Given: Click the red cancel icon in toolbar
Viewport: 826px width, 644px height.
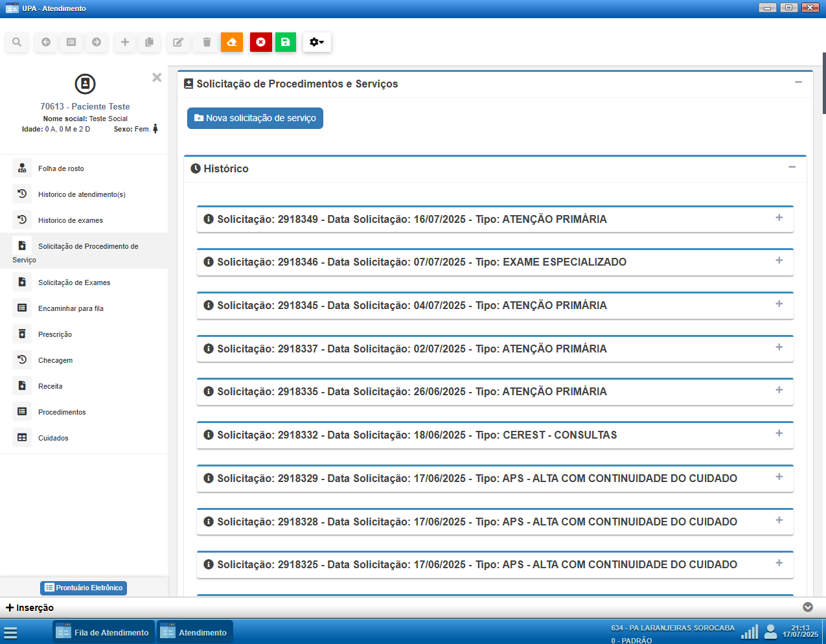Looking at the screenshot, I should [x=260, y=42].
